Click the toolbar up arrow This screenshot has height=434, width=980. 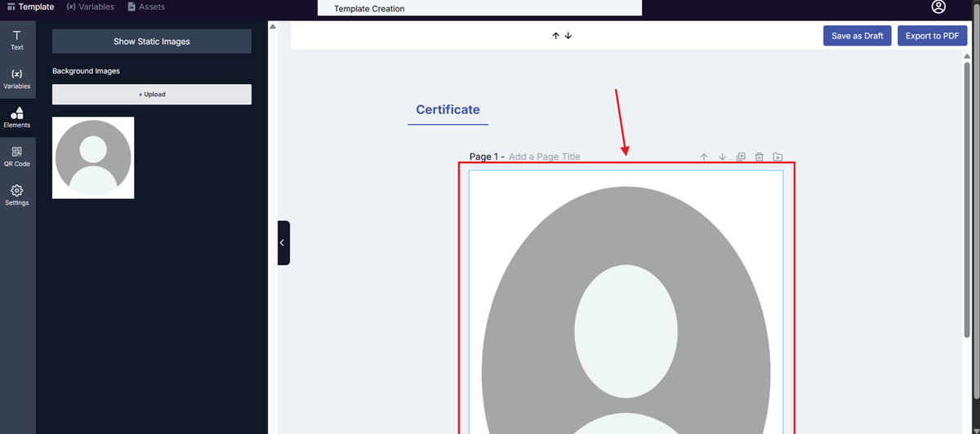pyautogui.click(x=555, y=36)
